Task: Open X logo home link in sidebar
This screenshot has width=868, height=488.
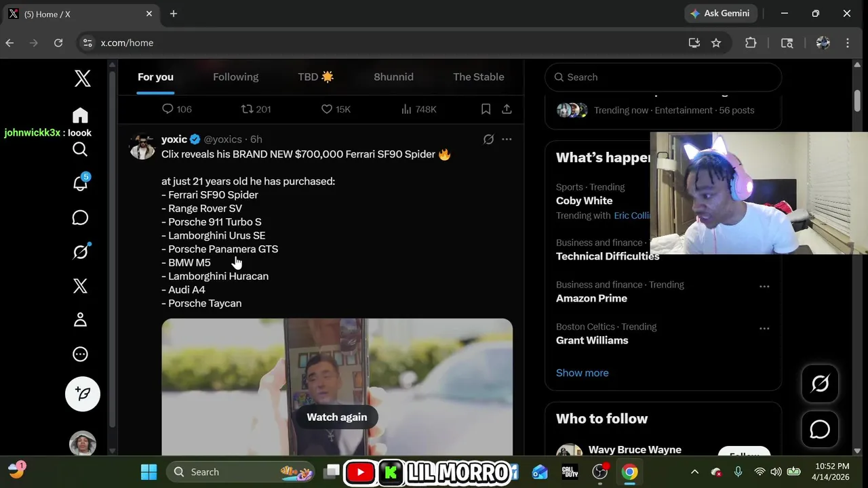Action: click(x=83, y=78)
